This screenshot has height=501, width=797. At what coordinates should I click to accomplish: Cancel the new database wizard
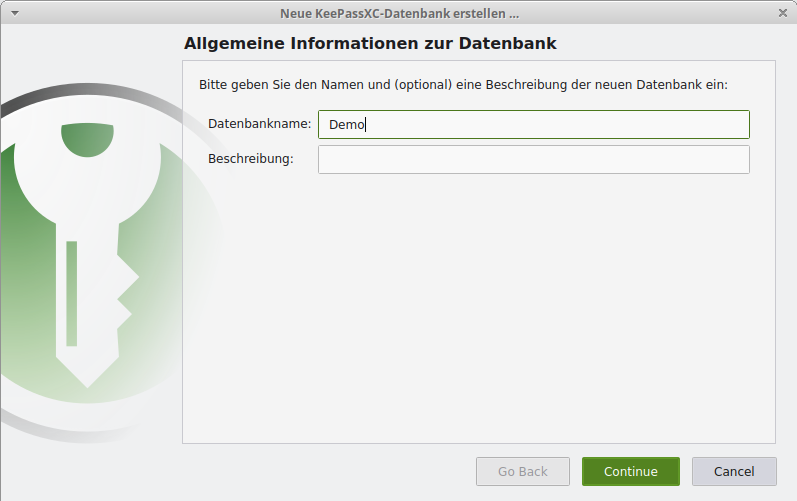pyautogui.click(x=734, y=472)
